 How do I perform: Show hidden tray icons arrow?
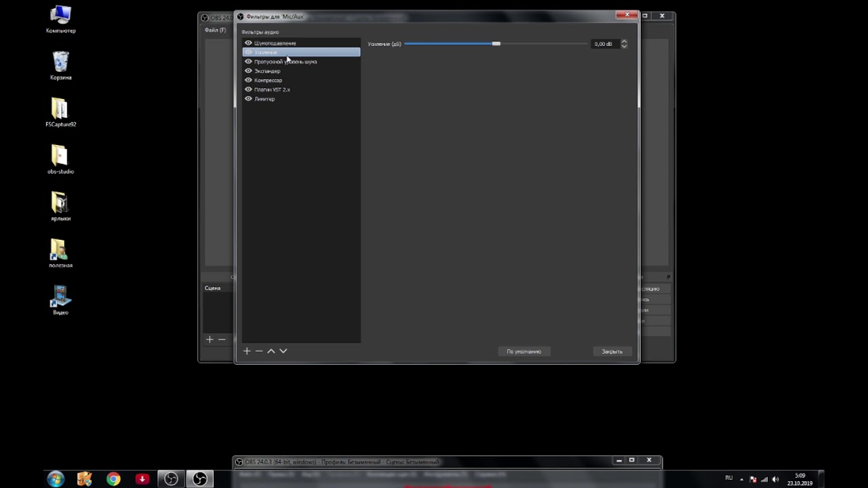pyautogui.click(x=741, y=479)
